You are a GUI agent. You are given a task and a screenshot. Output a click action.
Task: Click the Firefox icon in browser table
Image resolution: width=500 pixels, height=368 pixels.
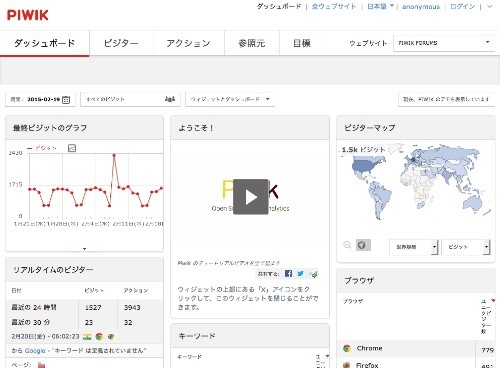click(x=347, y=365)
